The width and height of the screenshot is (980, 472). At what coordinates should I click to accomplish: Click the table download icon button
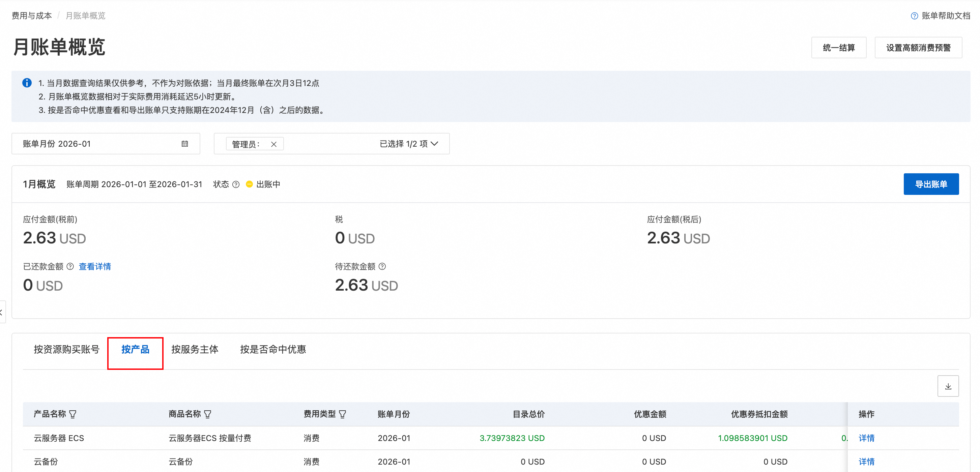click(948, 386)
